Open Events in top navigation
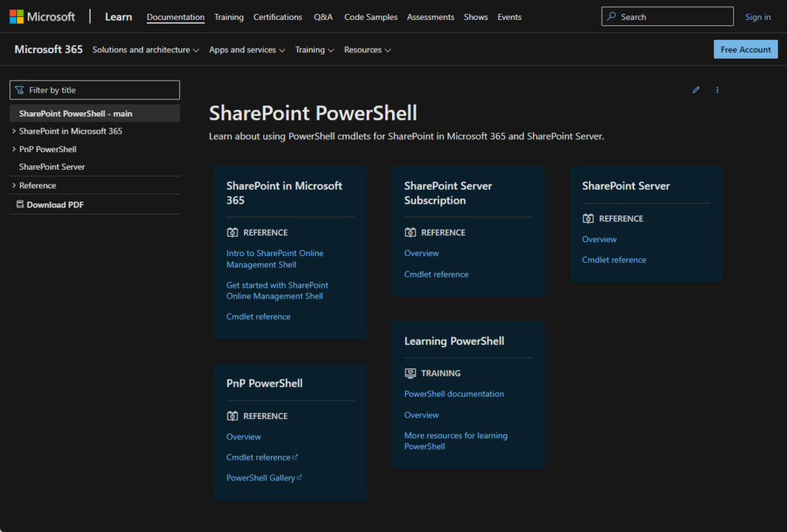The height and width of the screenshot is (532, 787). (x=510, y=17)
